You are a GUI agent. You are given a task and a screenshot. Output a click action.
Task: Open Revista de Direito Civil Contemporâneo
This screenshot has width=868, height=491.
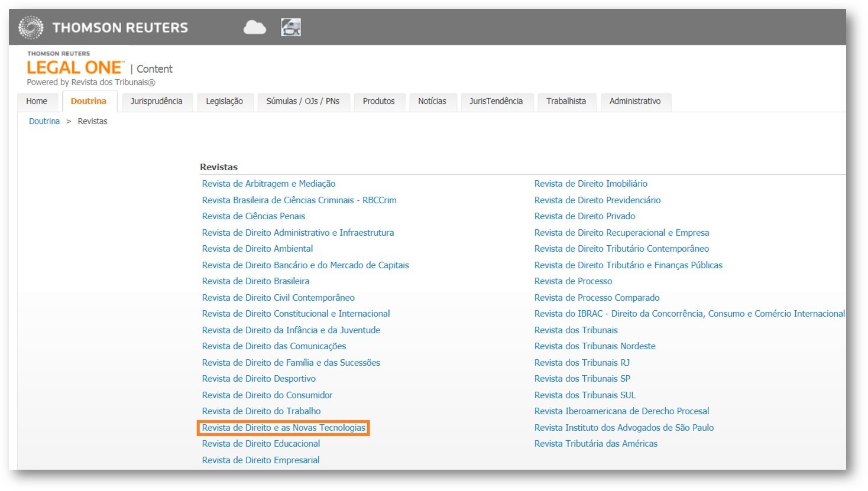tap(278, 298)
